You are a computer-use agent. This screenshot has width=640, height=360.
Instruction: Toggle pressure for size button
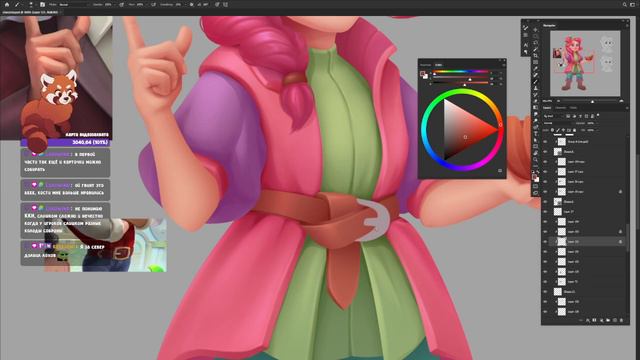(217, 4)
